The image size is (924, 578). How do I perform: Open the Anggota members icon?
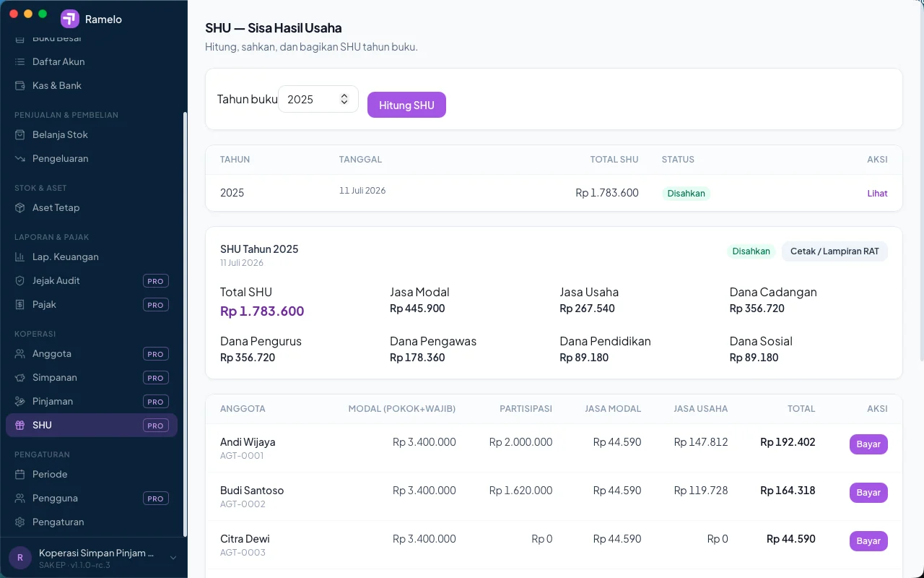point(20,353)
